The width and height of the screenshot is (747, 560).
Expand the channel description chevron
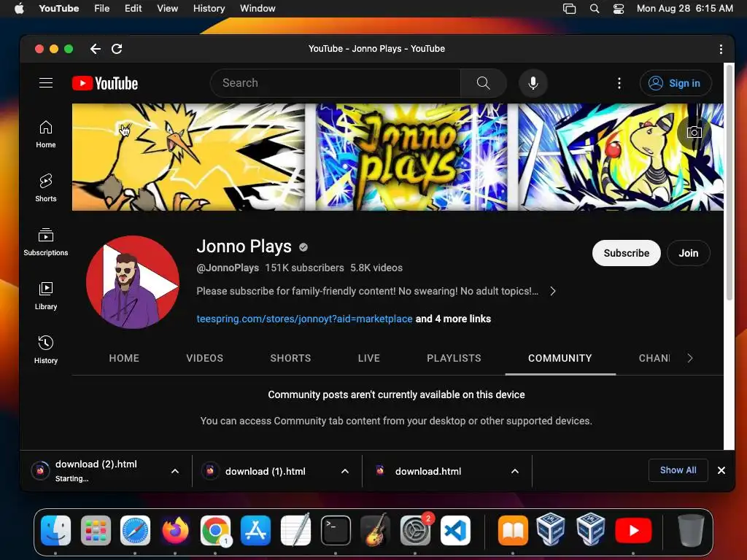pos(553,291)
